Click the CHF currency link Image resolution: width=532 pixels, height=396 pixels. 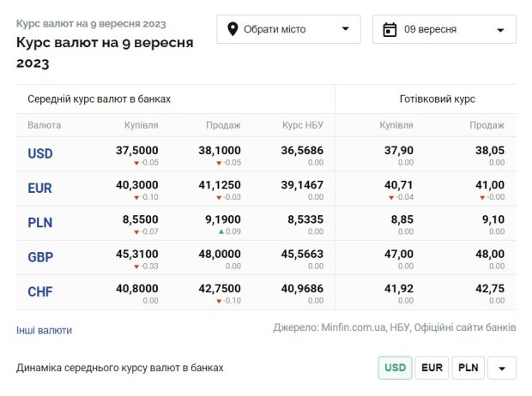click(40, 292)
